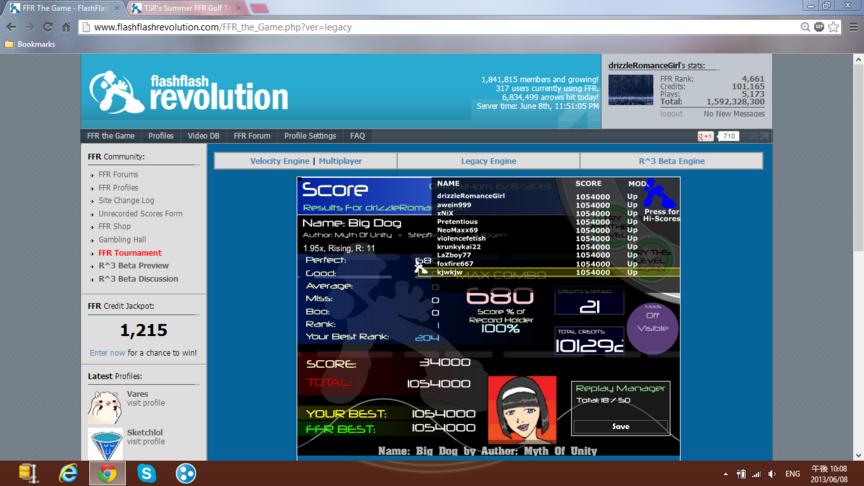This screenshot has width=864, height=486.
Task: Open Skype from the taskbar
Action: pyautogui.click(x=147, y=473)
